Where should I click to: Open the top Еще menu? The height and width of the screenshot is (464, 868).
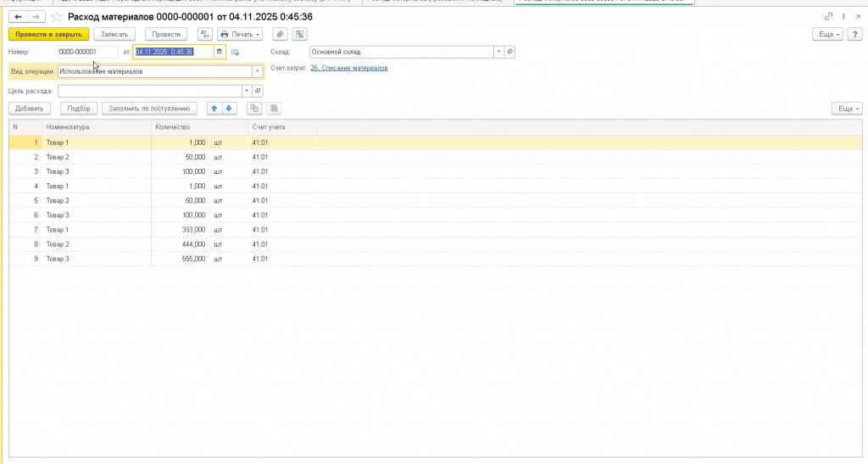[828, 34]
